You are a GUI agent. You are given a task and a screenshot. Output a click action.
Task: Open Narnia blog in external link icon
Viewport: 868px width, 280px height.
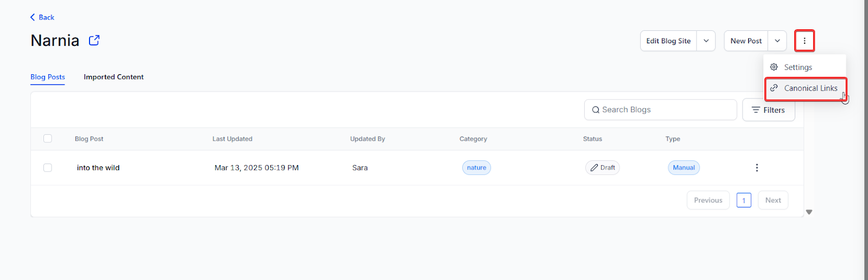pos(94,40)
